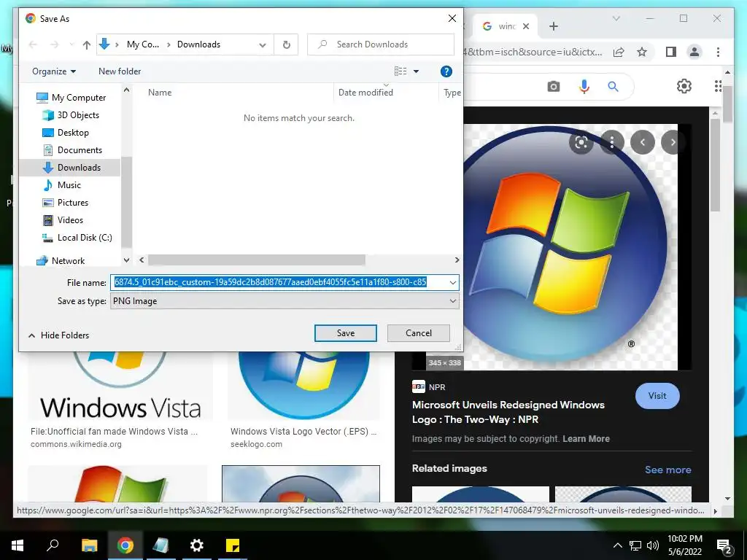747x560 pixels.
Task: Click the Back arrow in Save As dialog
Action: 33,44
